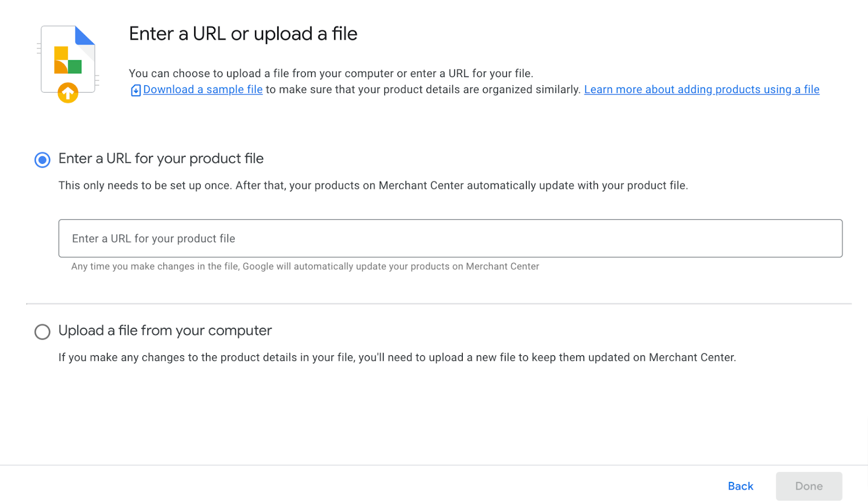Viewport: 868px width, 503px height.
Task: Click the helper text below the URL field
Action: (x=304, y=266)
